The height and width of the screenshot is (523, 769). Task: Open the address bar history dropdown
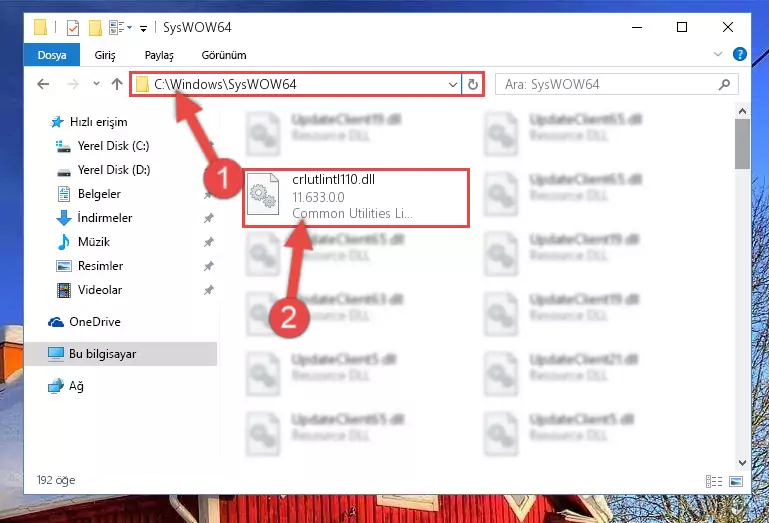tap(453, 84)
